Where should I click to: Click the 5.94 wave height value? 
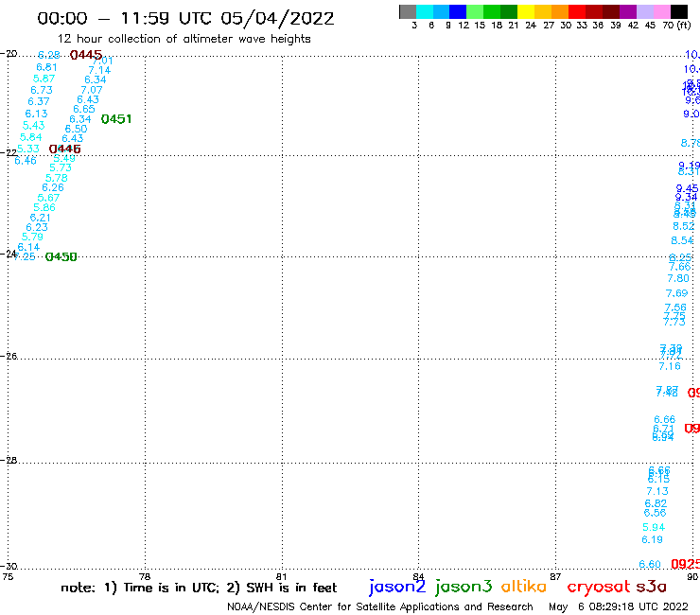(x=654, y=527)
